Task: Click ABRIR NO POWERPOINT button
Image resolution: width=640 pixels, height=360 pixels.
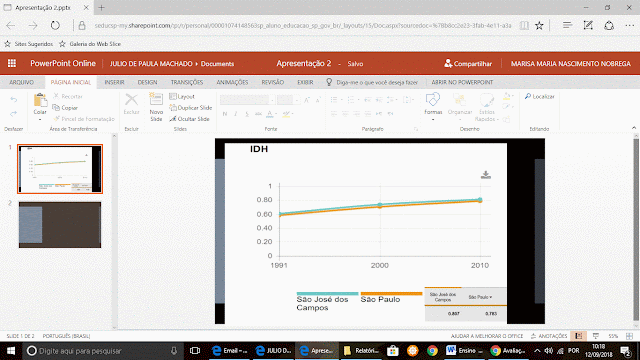Action: pos(462,82)
